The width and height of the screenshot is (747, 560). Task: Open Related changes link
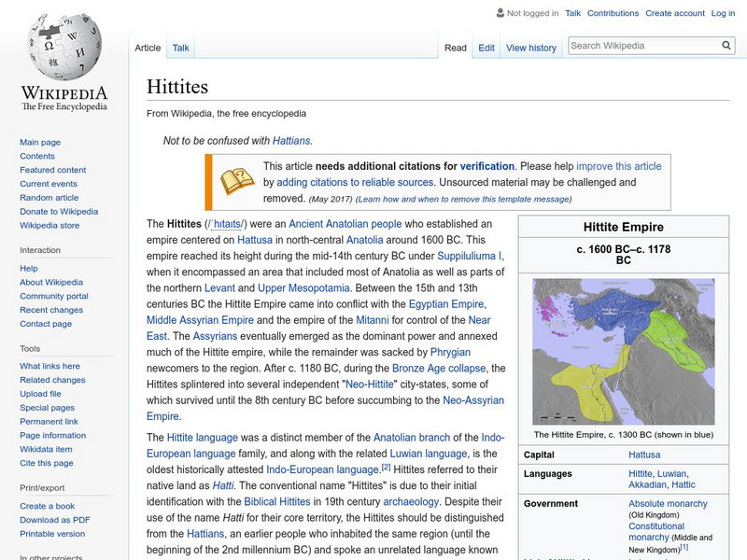(x=52, y=380)
